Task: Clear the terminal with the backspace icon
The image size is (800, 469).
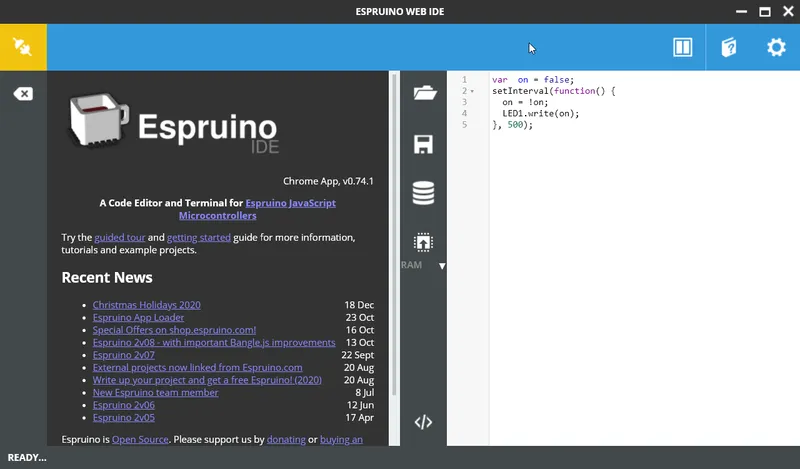Action: (x=23, y=93)
